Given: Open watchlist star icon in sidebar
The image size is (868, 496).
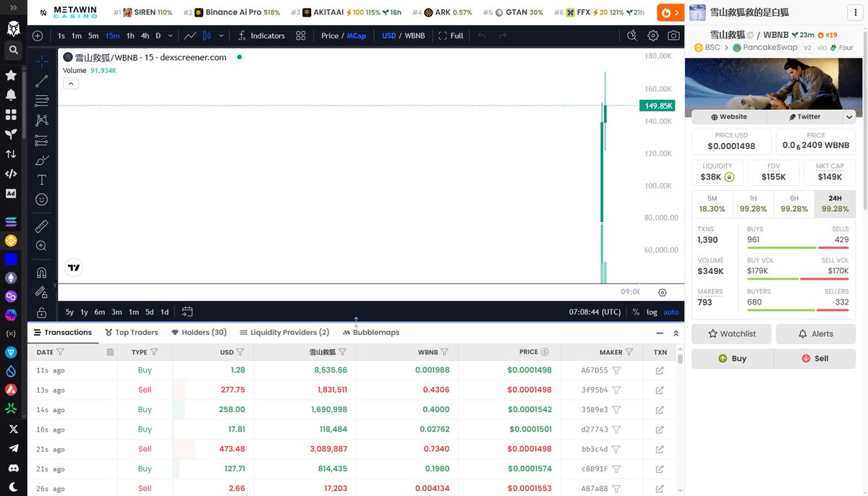Looking at the screenshot, I should tap(11, 75).
